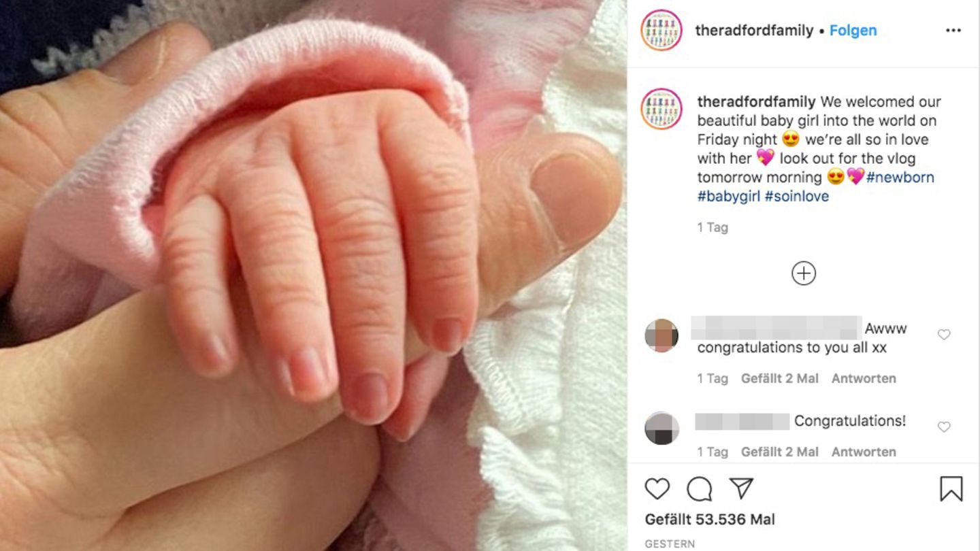Screen dimensions: 980x551
Task: Reply to the 'Awww congratulations' comment
Action: (864, 378)
